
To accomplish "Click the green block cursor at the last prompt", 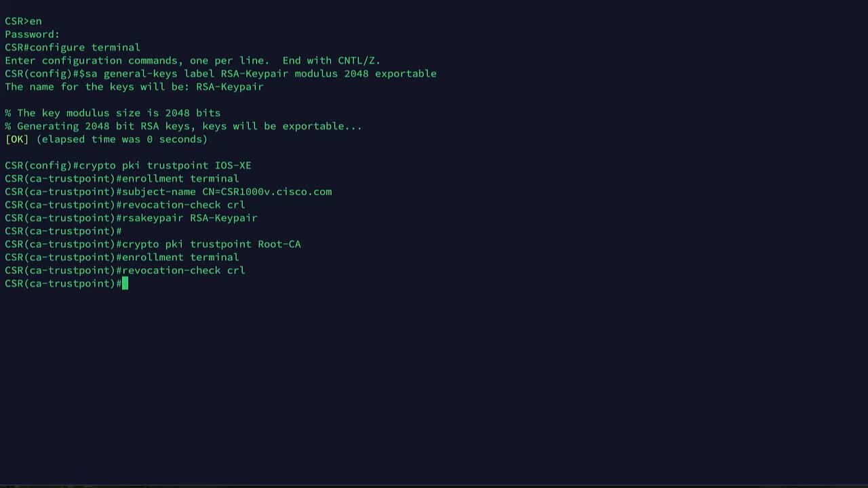I will (x=125, y=283).
